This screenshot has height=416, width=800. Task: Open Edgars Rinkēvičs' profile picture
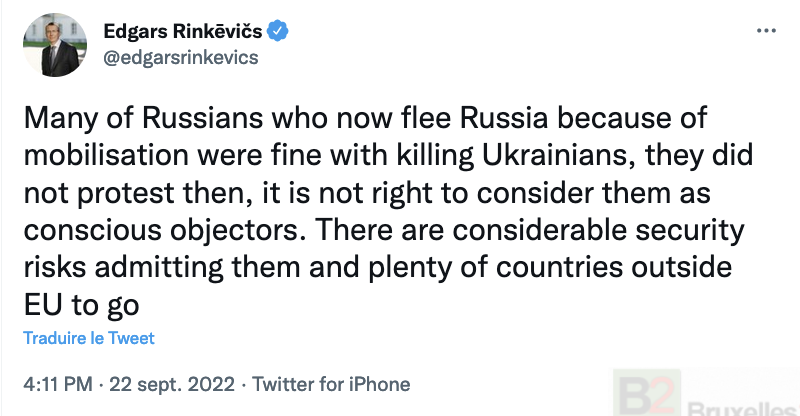click(x=55, y=45)
